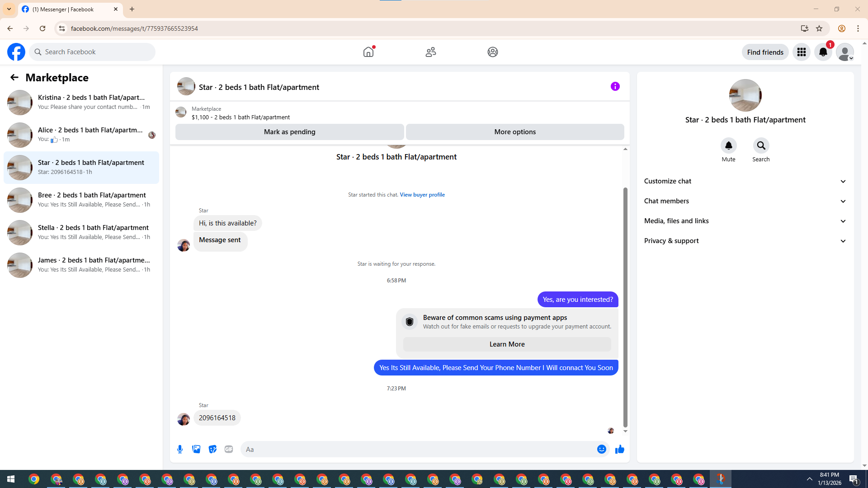
Task: Open the GIF picker icon
Action: (x=229, y=449)
